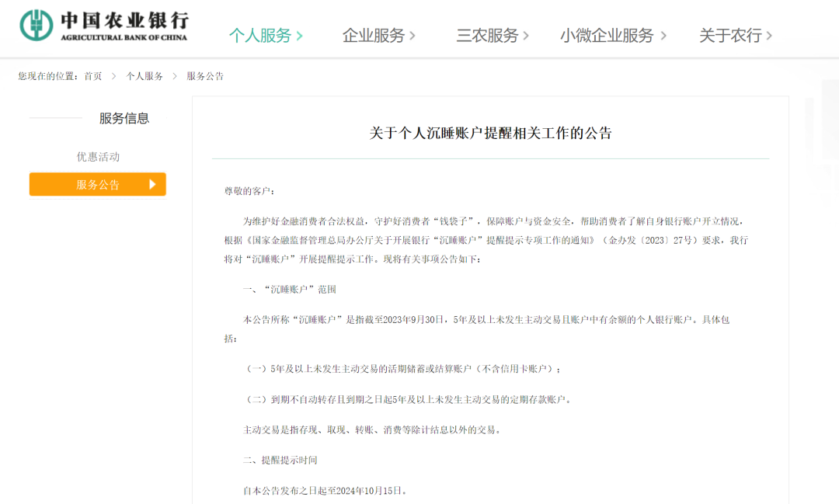Click the announcement title about 沉睡账户
Viewport: 839px width, 504px height.
[490, 133]
